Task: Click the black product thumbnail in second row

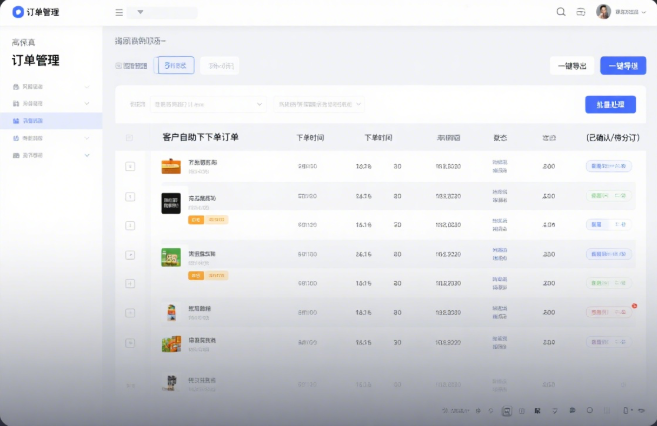Action: pos(171,201)
